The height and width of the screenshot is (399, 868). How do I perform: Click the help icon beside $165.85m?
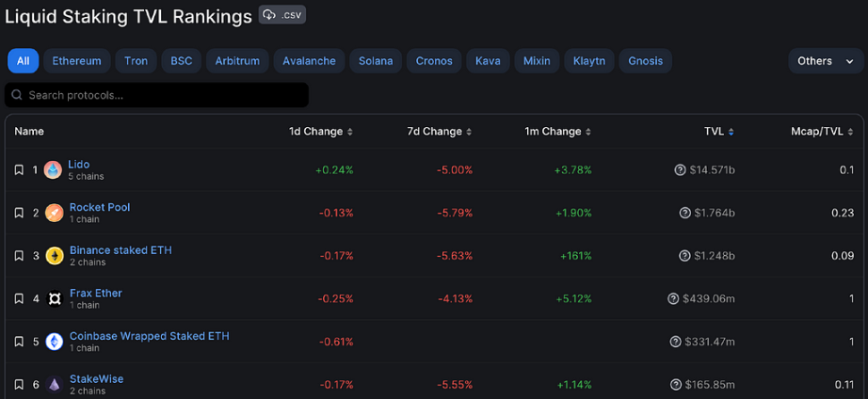(x=675, y=385)
